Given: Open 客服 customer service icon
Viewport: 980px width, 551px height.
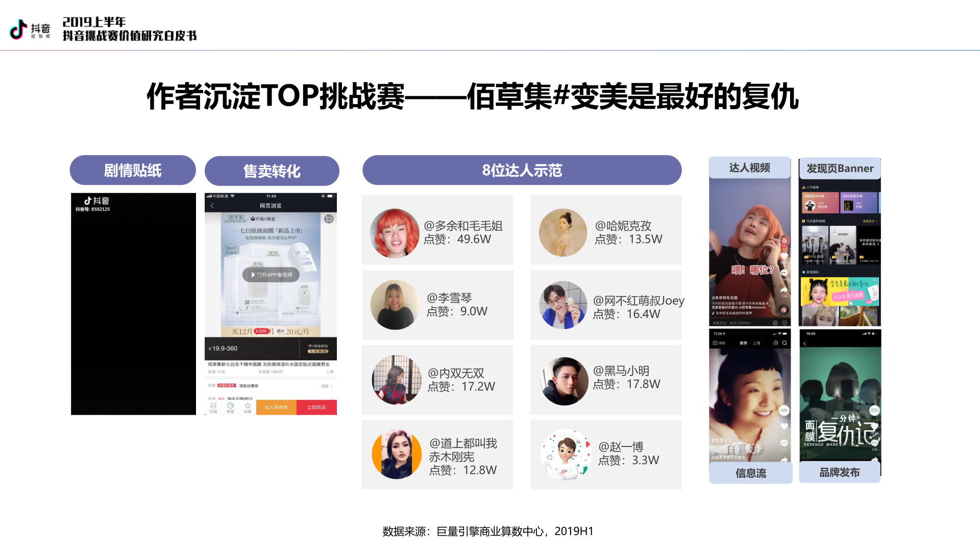Looking at the screenshot, I should 230,407.
